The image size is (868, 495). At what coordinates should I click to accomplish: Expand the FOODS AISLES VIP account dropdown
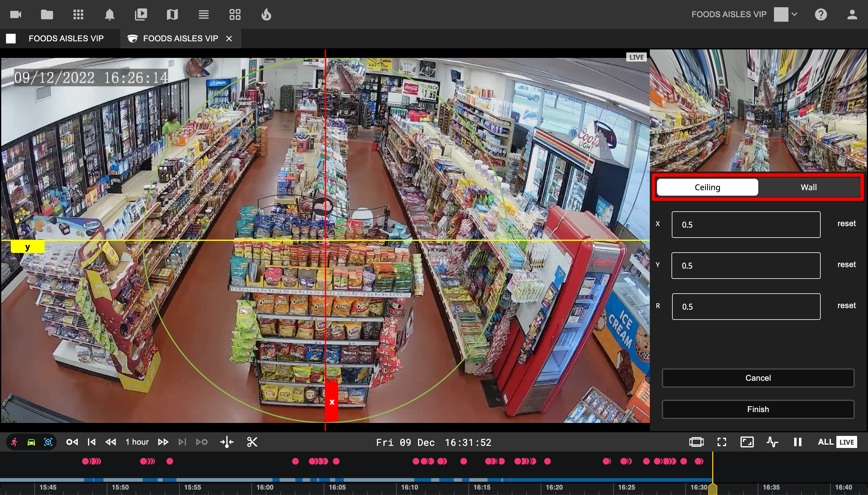pyautogui.click(x=794, y=14)
